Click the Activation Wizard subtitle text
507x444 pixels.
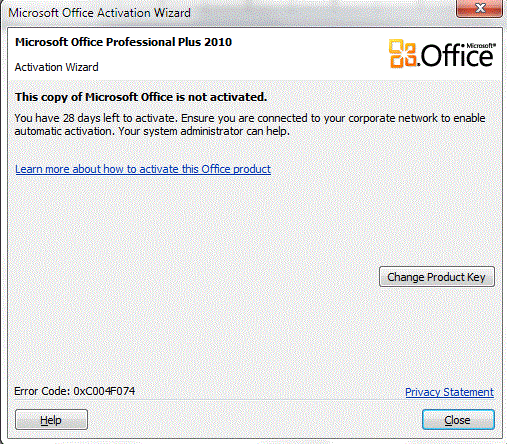click(x=56, y=67)
